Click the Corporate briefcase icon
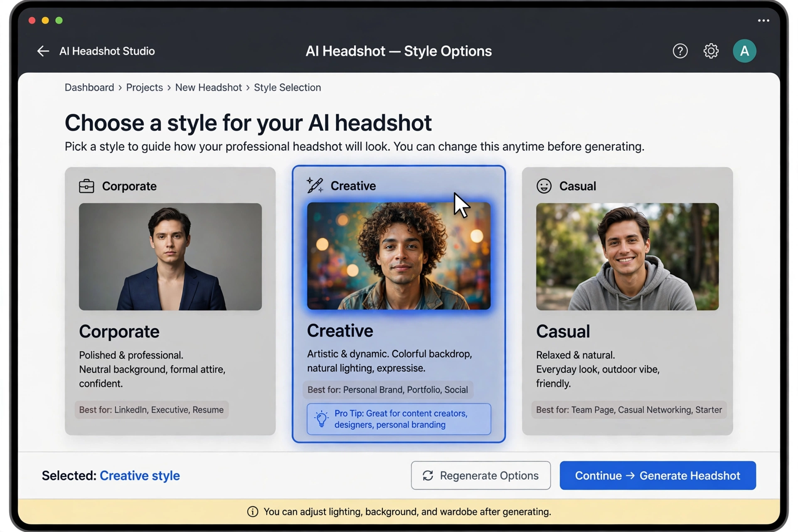 tap(86, 186)
